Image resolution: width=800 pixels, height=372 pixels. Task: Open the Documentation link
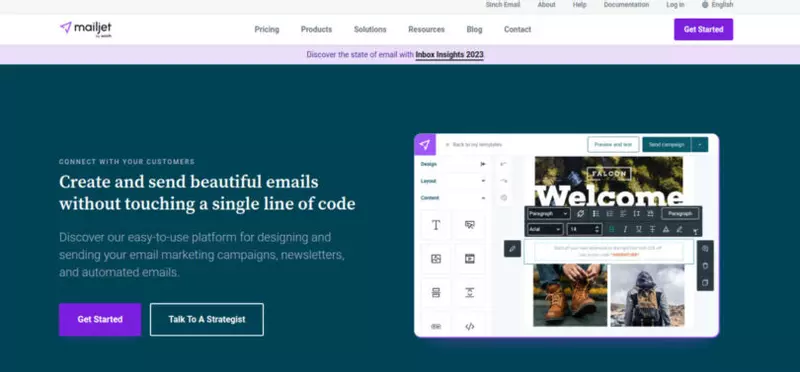[627, 5]
